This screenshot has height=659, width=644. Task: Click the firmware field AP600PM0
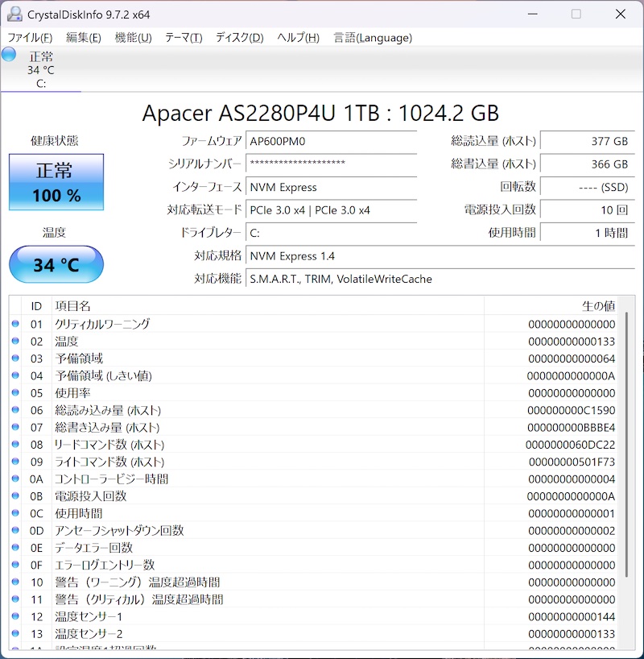pos(331,141)
